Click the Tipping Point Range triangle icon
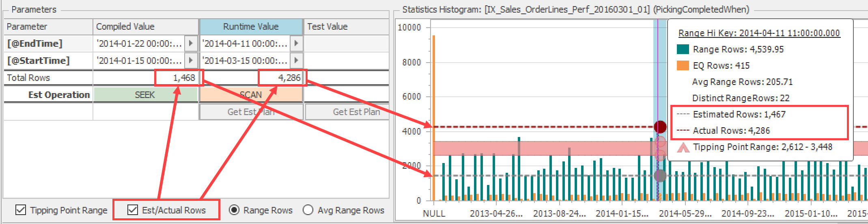The height and width of the screenshot is (224, 868). tap(683, 147)
